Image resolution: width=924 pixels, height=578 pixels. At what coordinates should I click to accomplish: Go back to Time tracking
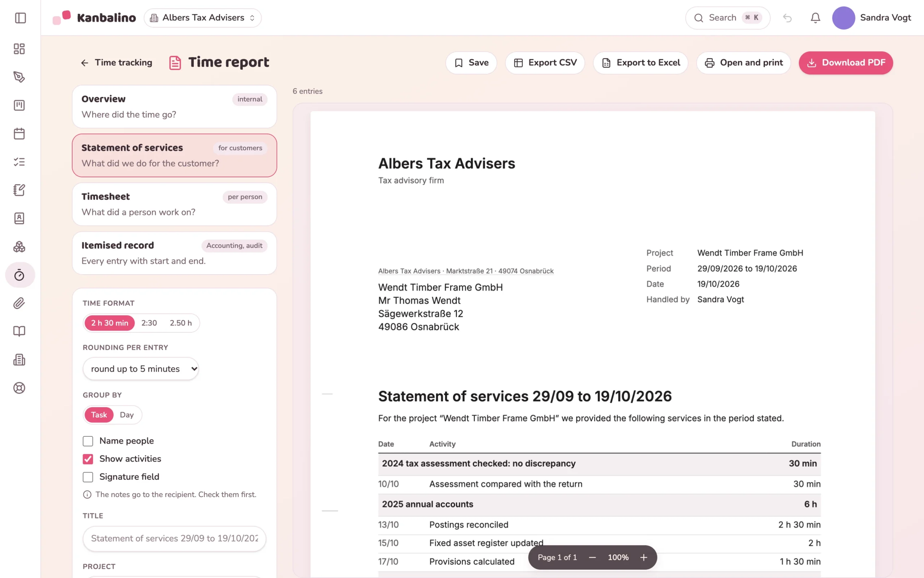(117, 63)
